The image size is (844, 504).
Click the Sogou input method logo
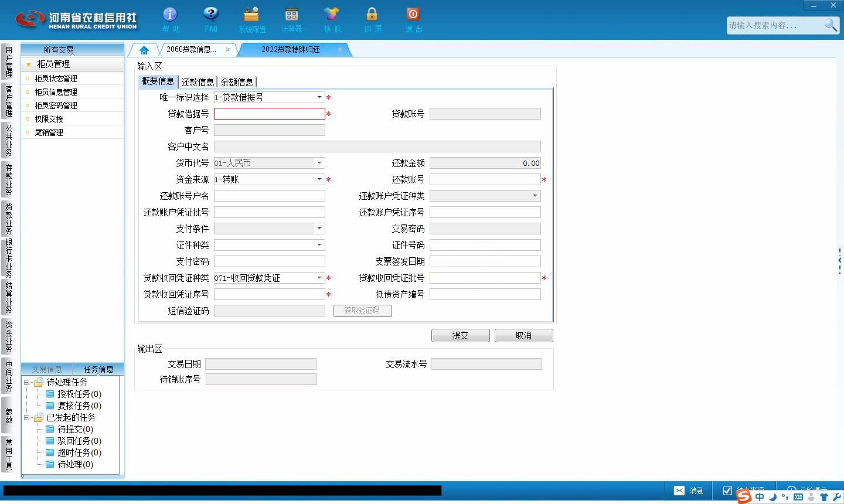pos(744,496)
